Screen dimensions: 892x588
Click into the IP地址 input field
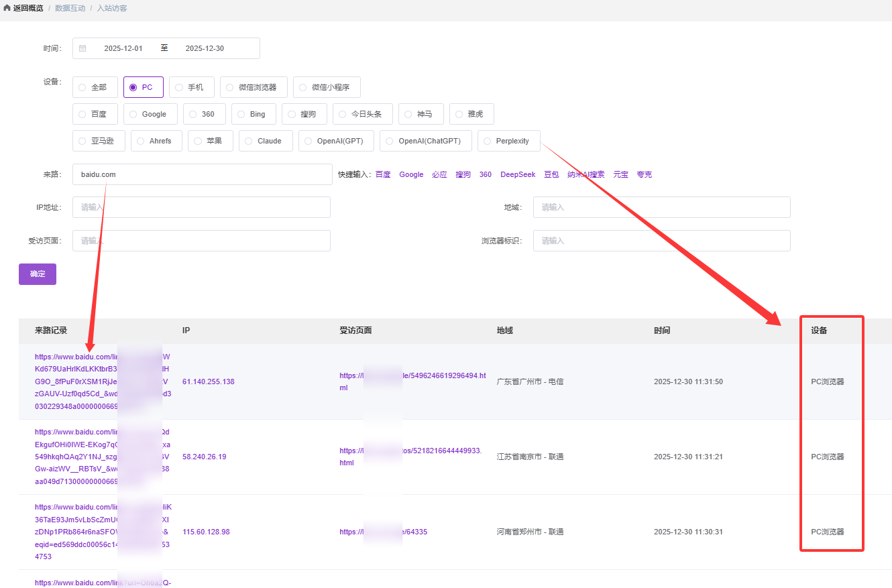(x=201, y=207)
